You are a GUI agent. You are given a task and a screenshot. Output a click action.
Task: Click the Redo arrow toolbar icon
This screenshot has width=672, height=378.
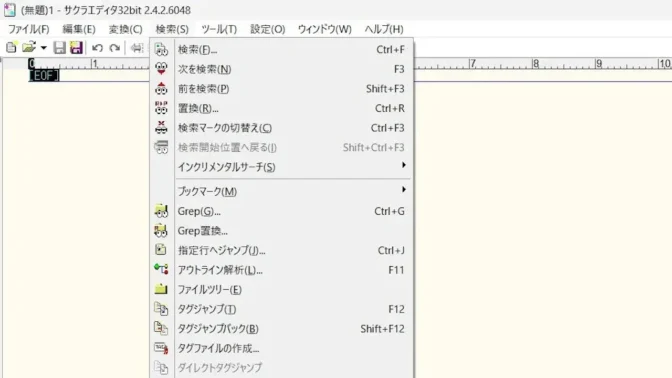click(114, 48)
